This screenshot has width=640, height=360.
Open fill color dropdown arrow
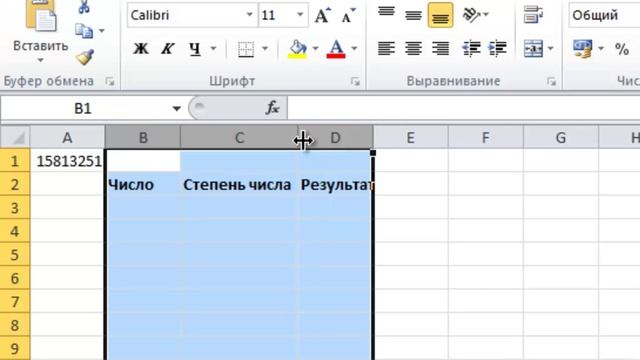[316, 49]
